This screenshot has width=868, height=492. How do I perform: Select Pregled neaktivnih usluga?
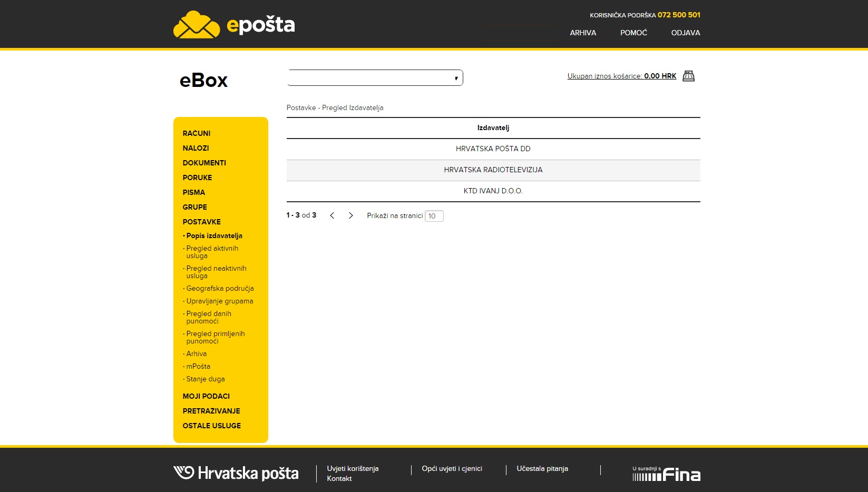click(216, 272)
